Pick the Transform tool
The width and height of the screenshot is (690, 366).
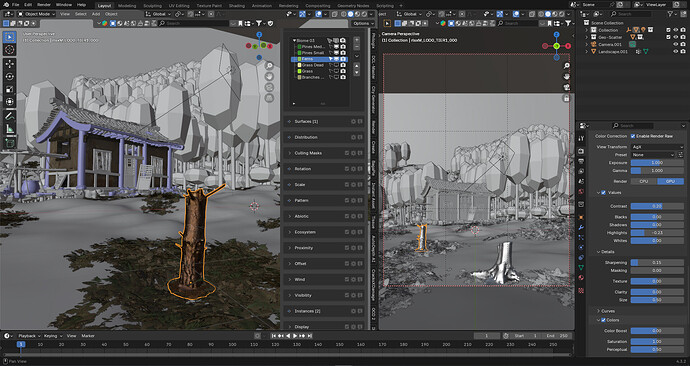pyautogui.click(x=10, y=102)
